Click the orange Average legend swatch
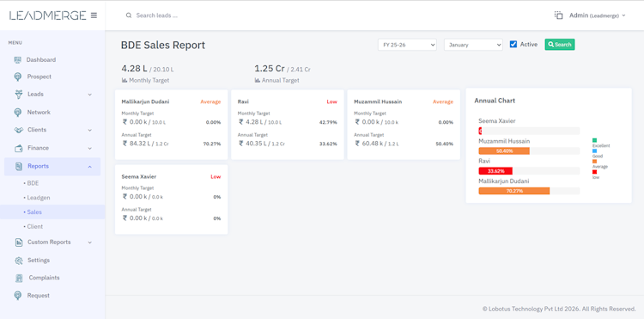 [x=595, y=162]
